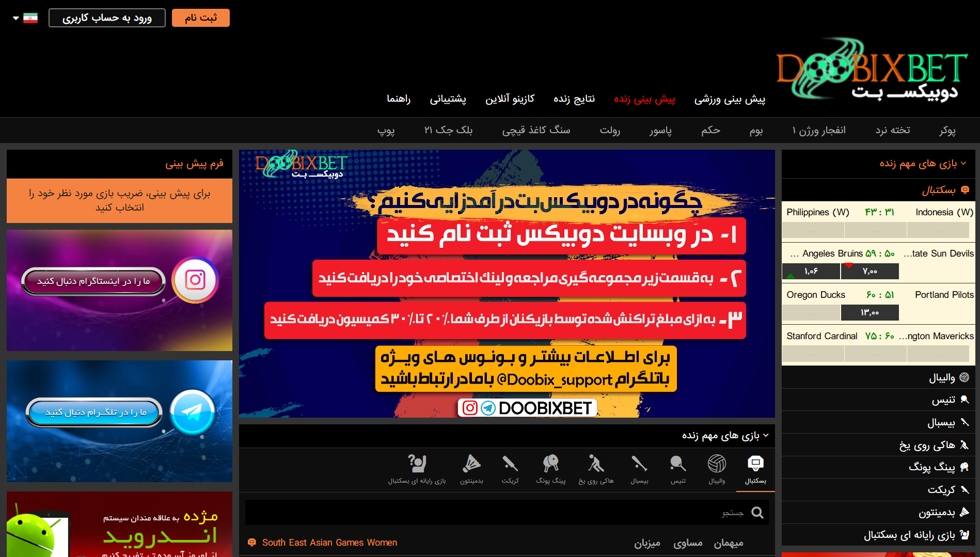Click Telegram follow banner button
This screenshot has width=980, height=557.
click(x=94, y=412)
